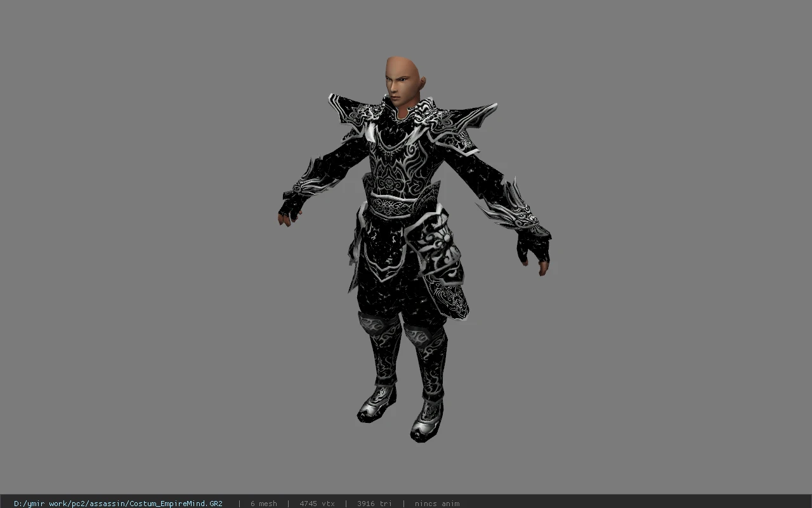The width and height of the screenshot is (812, 508).
Task: Click the armored character model in viewport
Action: click(x=414, y=249)
